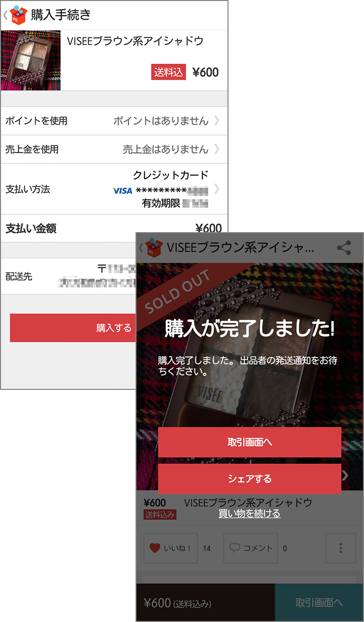This screenshot has height=622, width=364.
Task: Tap the VISA card logo
Action: (x=122, y=191)
